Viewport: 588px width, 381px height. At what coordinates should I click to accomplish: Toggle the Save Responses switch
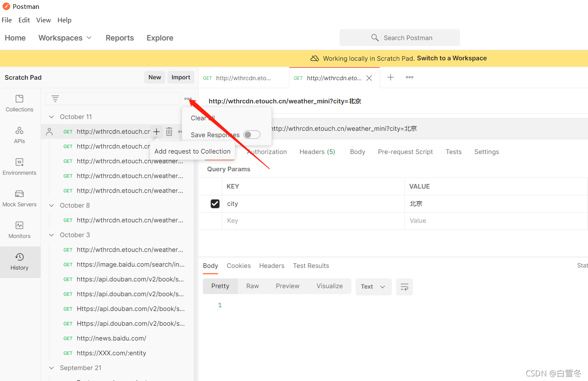(x=252, y=135)
